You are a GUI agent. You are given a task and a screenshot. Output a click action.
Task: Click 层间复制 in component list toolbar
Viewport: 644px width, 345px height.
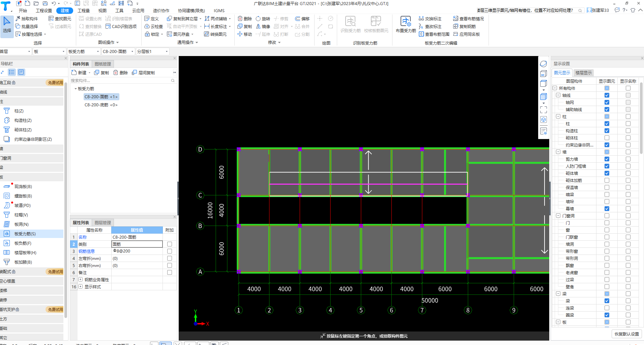tap(143, 73)
